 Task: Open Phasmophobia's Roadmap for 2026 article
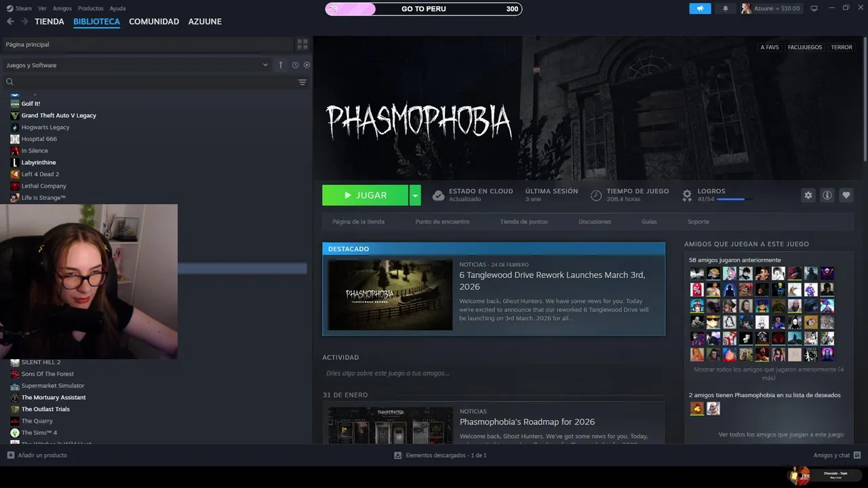pos(527,422)
